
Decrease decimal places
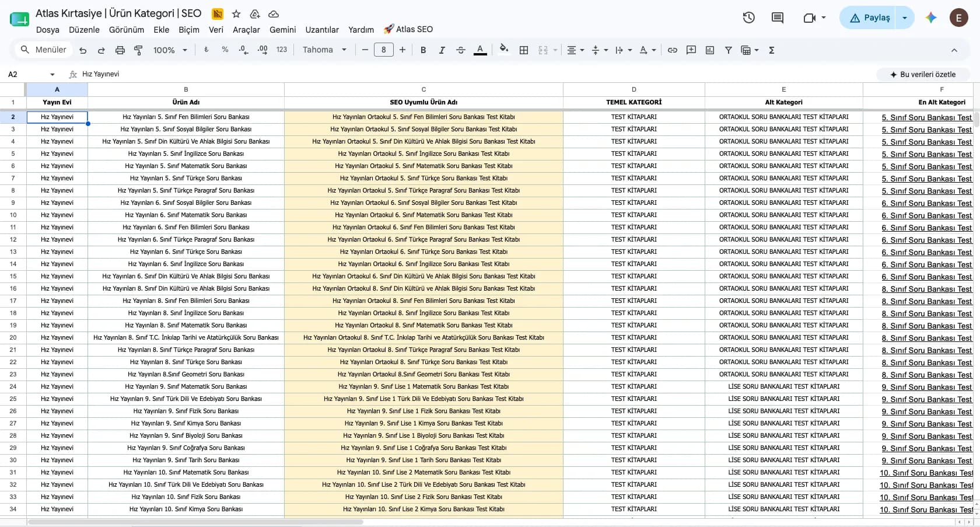coord(243,50)
